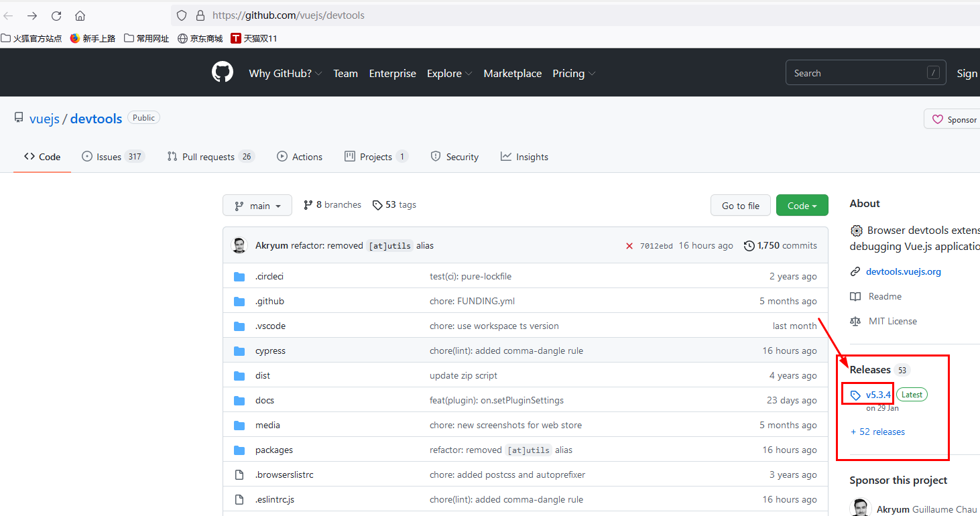Viewport: 980px width, 516px height.
Task: Expand the Explore navigation menu
Action: coord(449,73)
